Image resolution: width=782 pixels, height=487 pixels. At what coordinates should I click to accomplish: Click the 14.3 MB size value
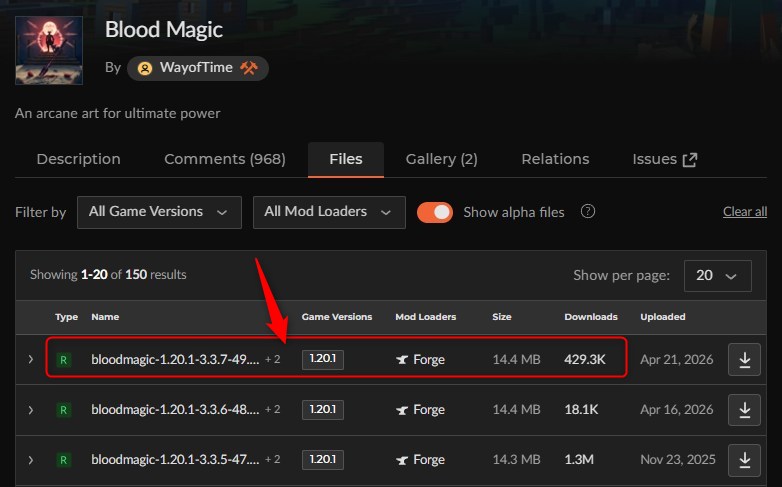(516, 460)
